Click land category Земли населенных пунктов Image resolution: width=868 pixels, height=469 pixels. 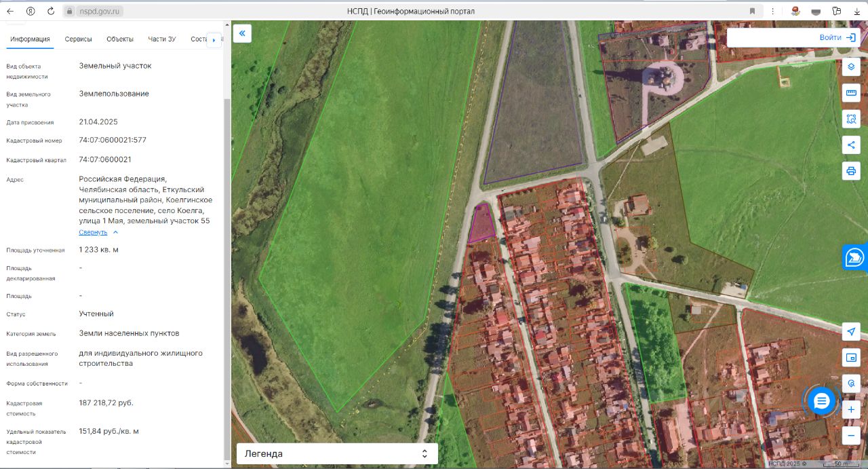(x=129, y=334)
